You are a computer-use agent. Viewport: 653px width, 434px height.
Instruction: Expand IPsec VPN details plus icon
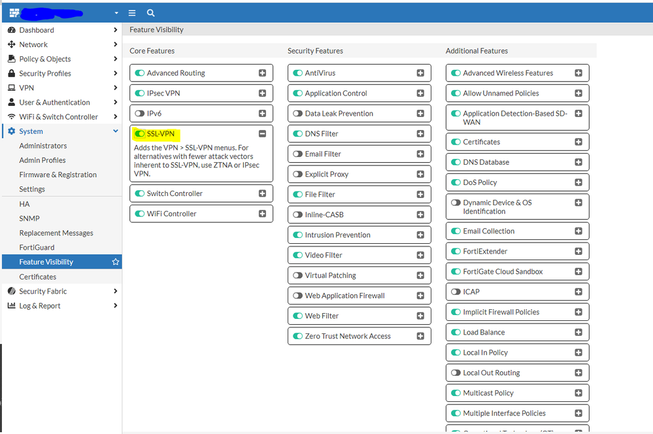point(262,93)
